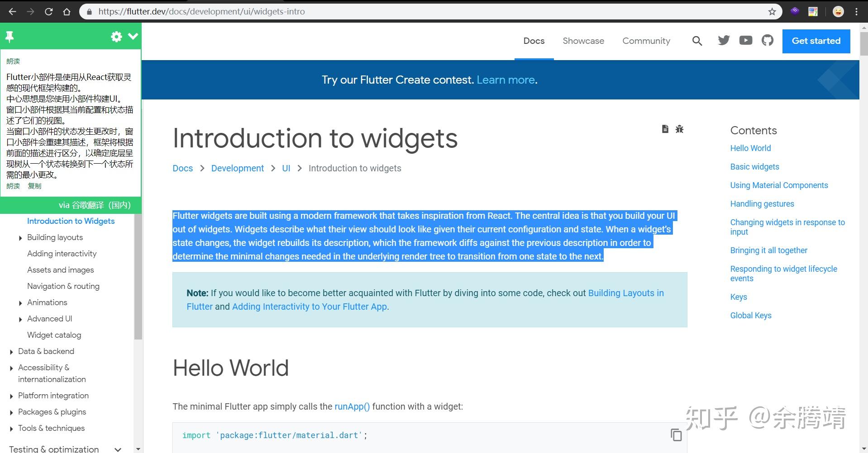Open Flutter's YouTube channel icon
The image size is (868, 453).
[745, 41]
